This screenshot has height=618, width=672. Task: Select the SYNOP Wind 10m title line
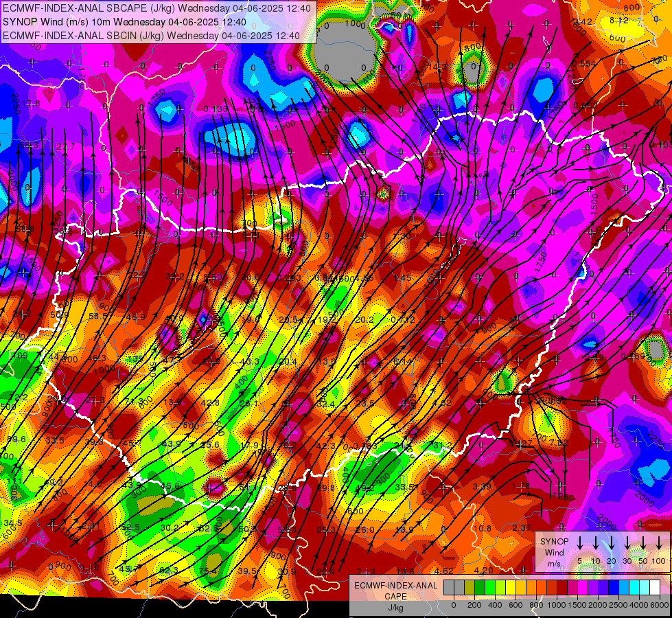[125, 22]
